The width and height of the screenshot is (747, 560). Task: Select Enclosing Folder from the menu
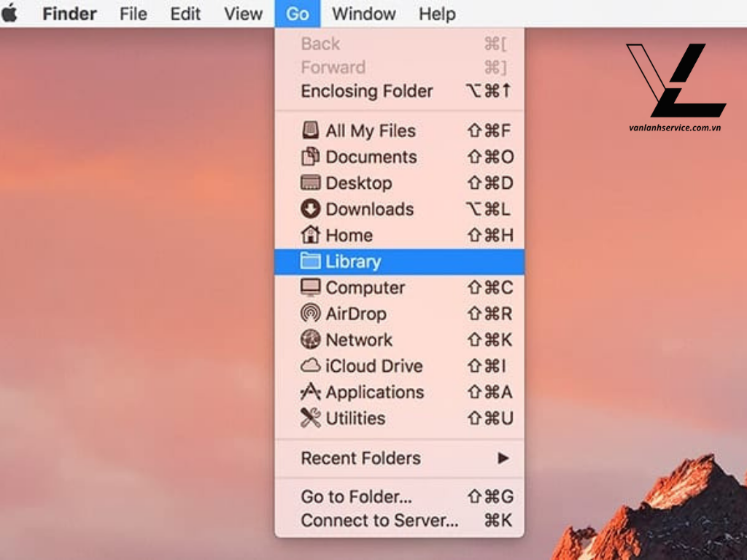(x=366, y=91)
